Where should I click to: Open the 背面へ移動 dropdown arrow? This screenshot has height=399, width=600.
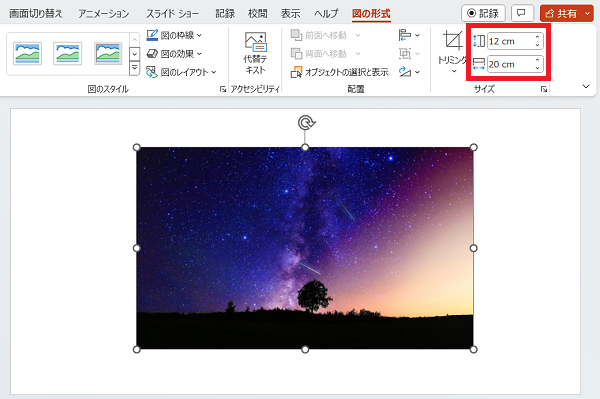tap(358, 54)
